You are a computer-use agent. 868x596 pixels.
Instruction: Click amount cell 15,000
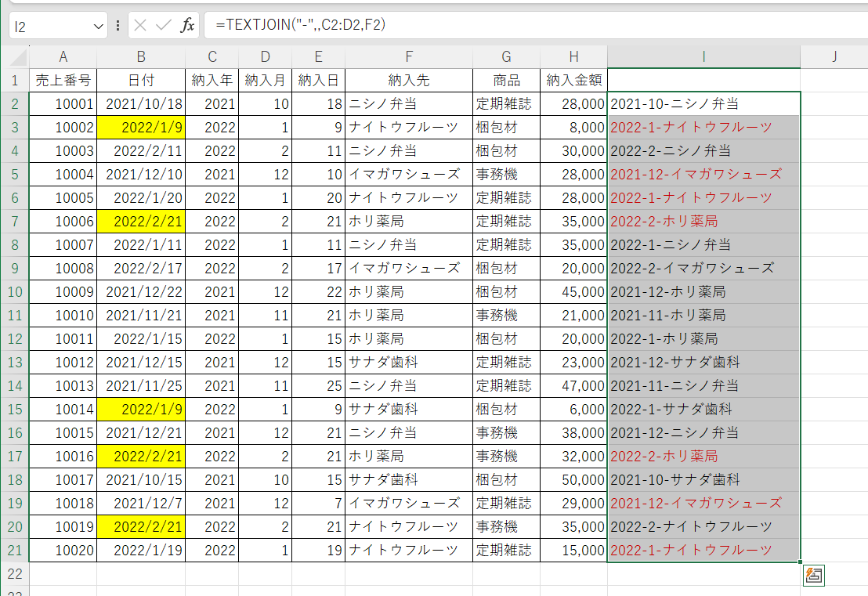(573, 550)
